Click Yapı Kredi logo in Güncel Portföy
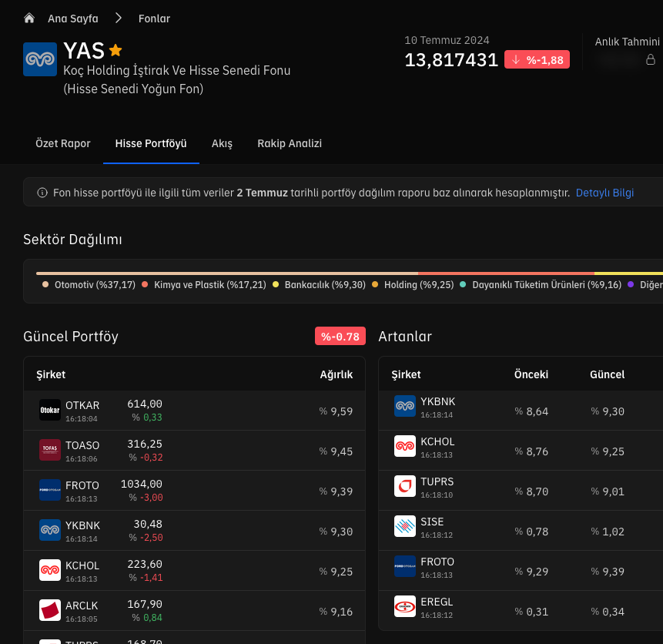 50,530
